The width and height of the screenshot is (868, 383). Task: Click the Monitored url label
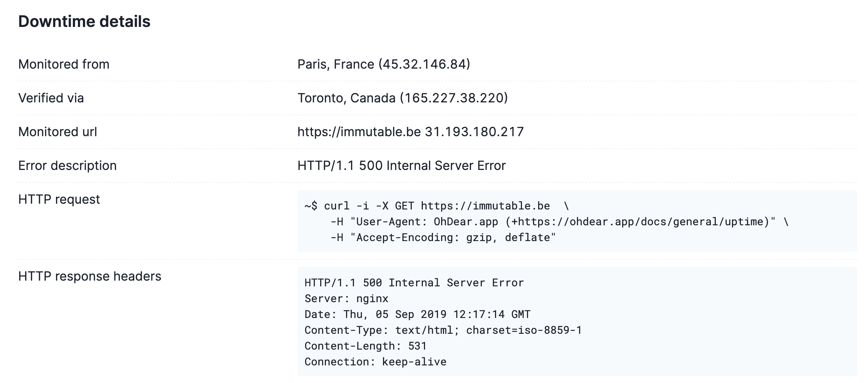coord(58,132)
